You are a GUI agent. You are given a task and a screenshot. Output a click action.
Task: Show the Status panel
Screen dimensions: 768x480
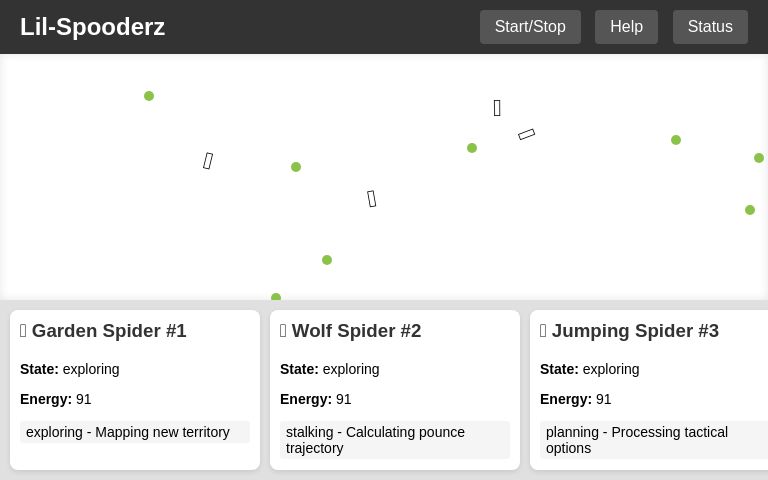tap(710, 27)
